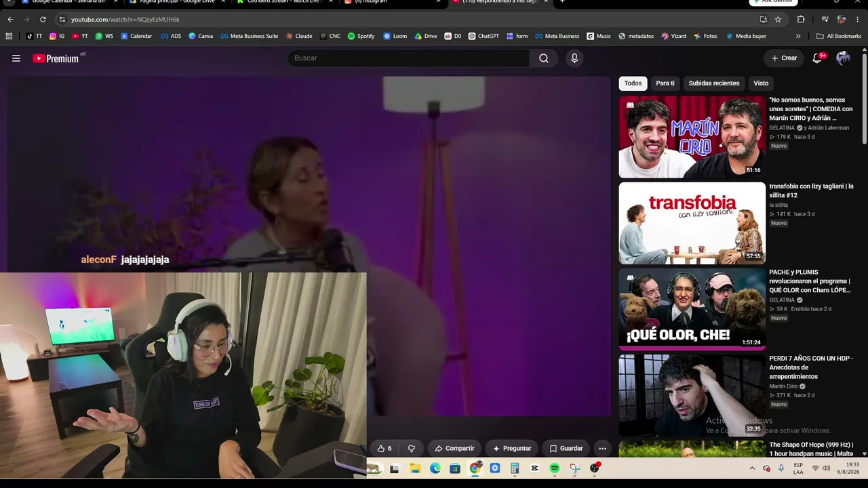Open 'The Shape Of Hope (999 Hz)' video title
868x488 pixels.
(811, 449)
